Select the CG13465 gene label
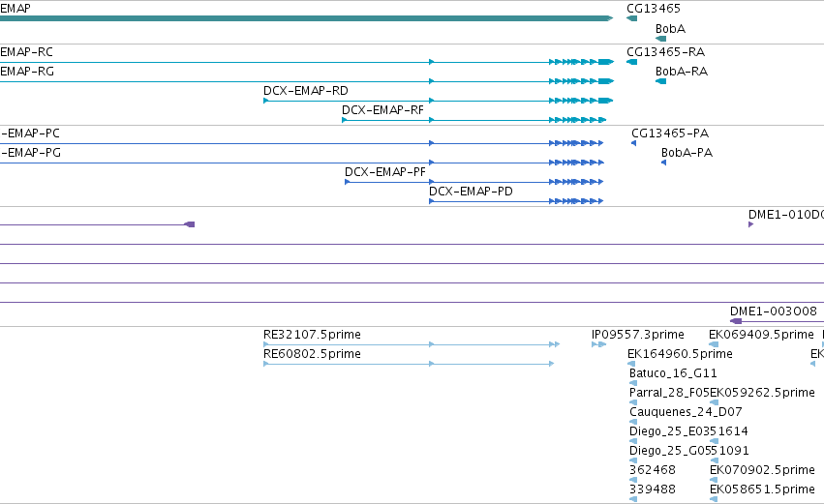The width and height of the screenshot is (824, 504). [x=654, y=9]
